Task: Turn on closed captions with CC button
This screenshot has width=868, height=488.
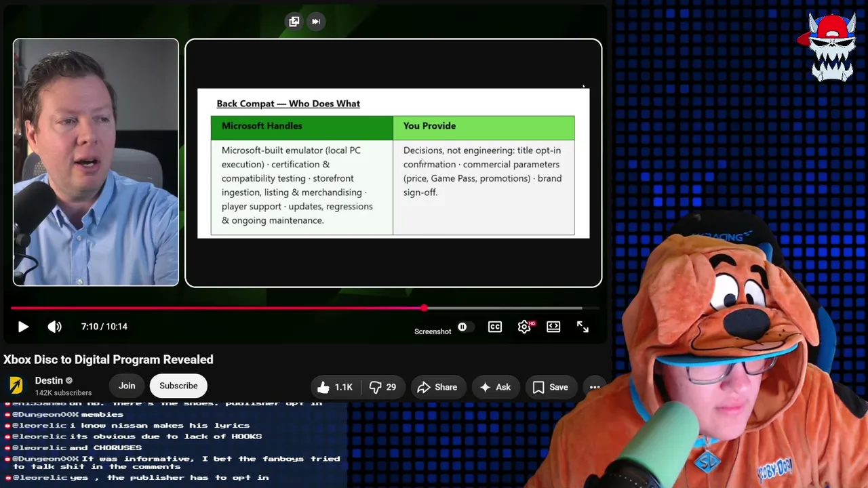Action: click(x=495, y=327)
